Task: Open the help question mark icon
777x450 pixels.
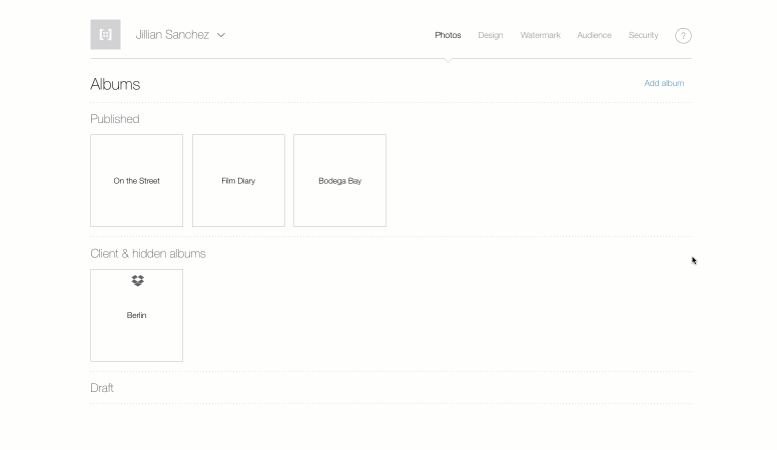Action: coord(683,36)
